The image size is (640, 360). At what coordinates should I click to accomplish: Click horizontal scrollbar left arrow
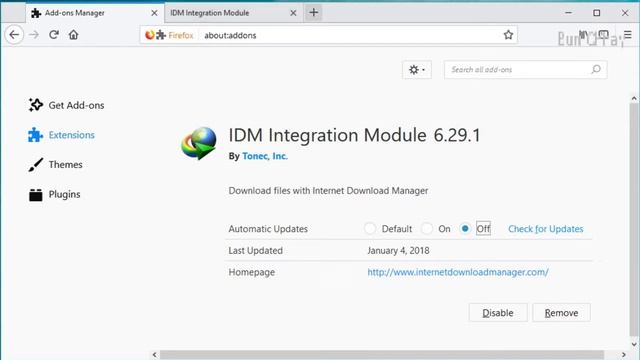[x=154, y=355]
